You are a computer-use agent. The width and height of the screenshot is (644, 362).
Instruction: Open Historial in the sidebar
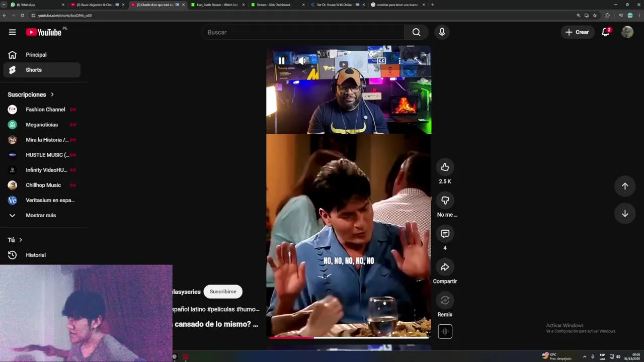pos(42,255)
